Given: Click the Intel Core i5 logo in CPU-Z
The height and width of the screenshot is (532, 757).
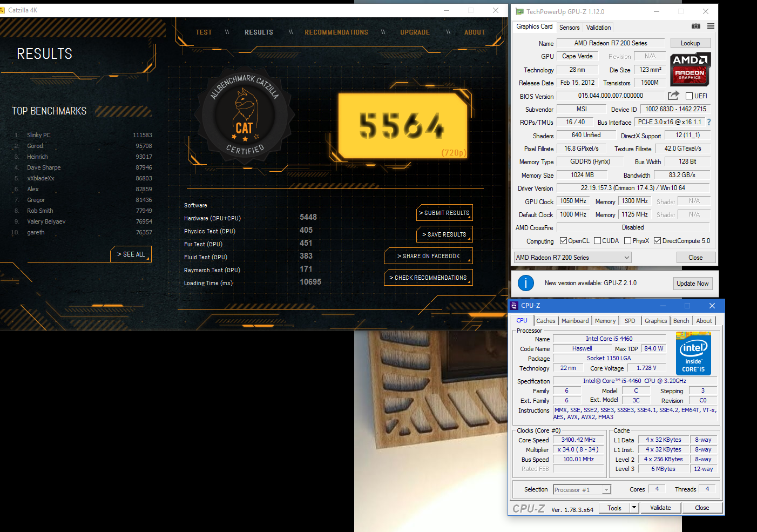Looking at the screenshot, I should coord(693,354).
